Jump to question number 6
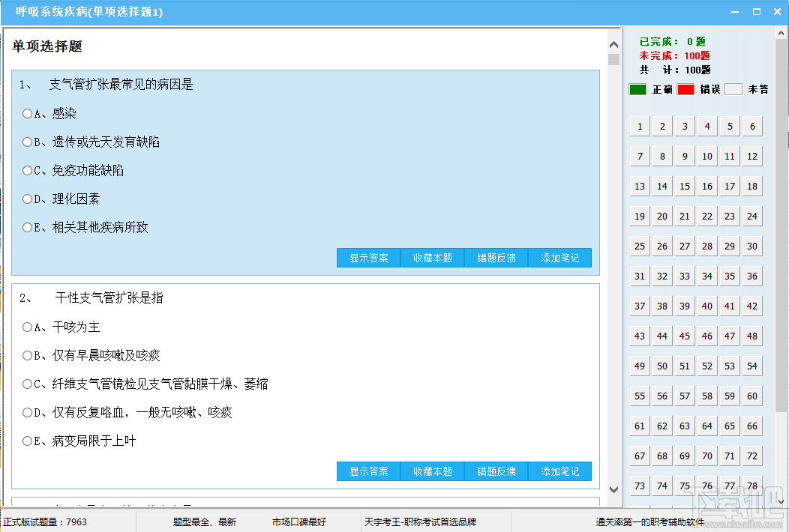The width and height of the screenshot is (789, 532). (752, 126)
